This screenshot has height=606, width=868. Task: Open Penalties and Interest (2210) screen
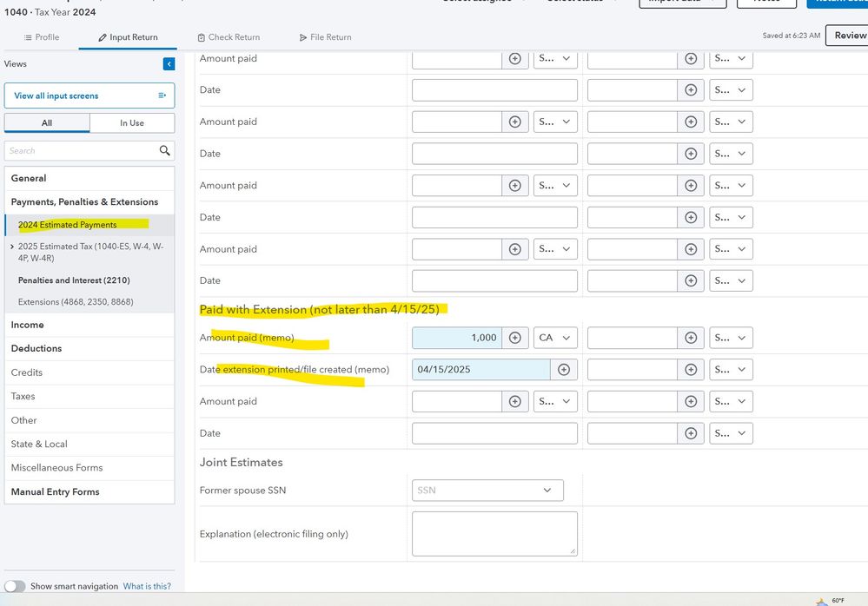pos(74,280)
